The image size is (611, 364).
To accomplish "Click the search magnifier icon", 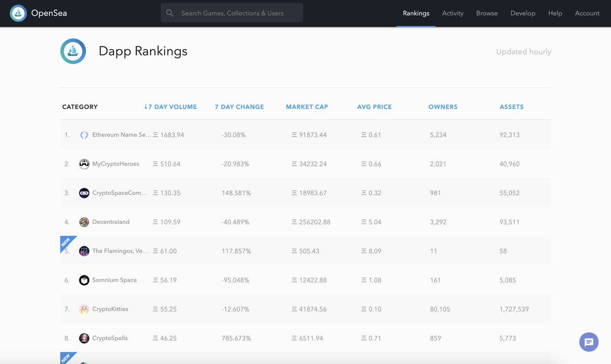I will coord(170,13).
